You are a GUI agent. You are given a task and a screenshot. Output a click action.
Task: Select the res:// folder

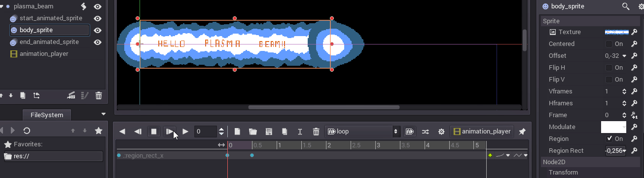pos(53,156)
